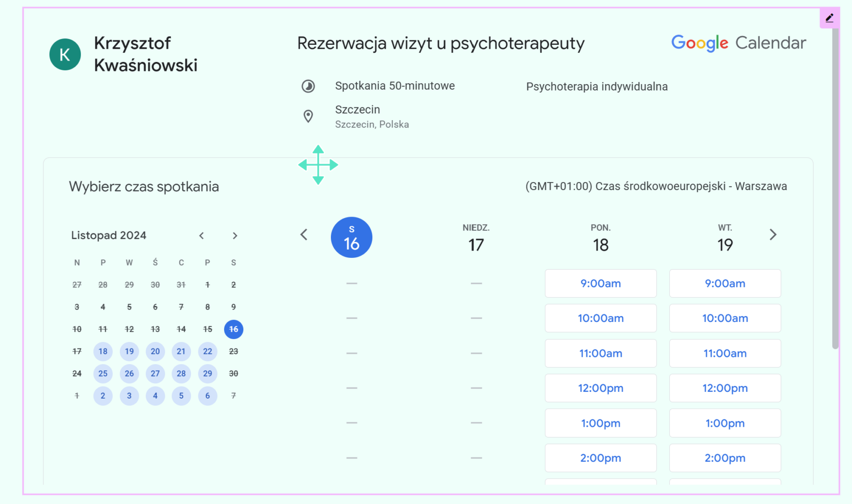Pick November 18 in mini calendar
Viewport: 852px width, 504px height.
click(x=103, y=351)
